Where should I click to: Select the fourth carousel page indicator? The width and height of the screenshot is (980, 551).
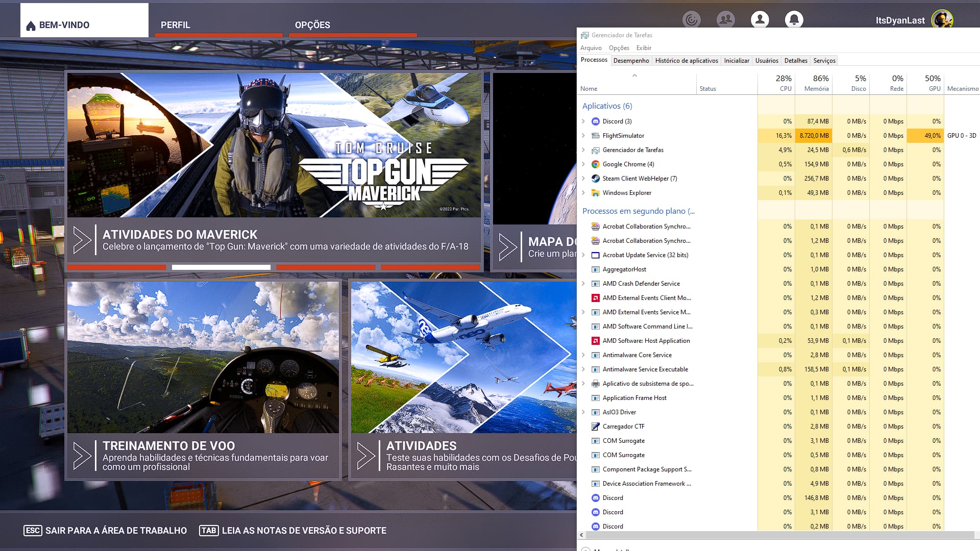click(430, 267)
